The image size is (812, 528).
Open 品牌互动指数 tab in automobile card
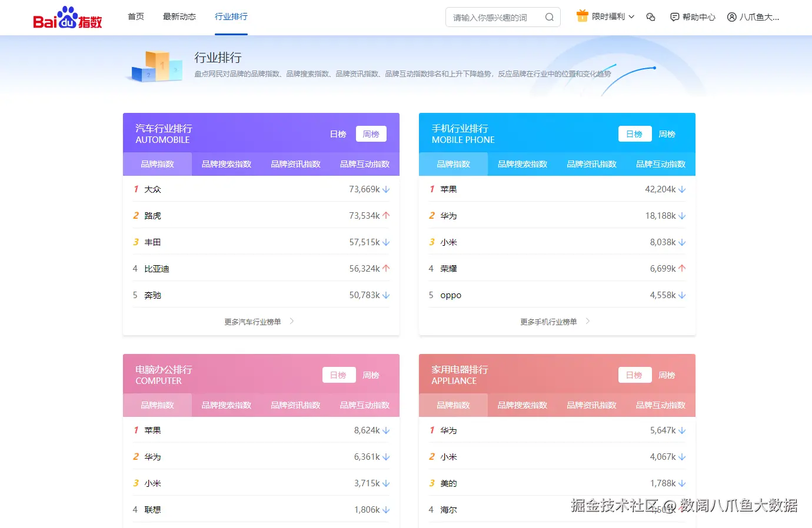click(x=365, y=164)
